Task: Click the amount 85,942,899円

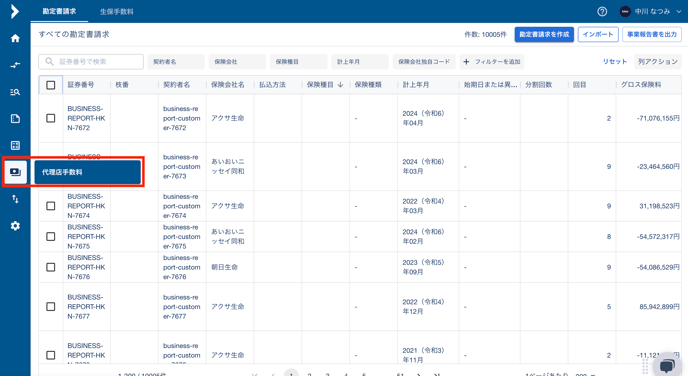Action: coord(659,306)
